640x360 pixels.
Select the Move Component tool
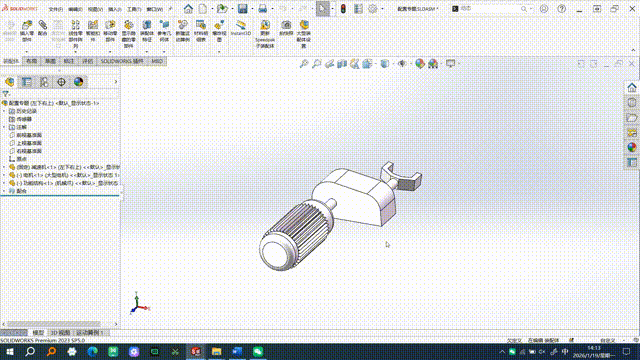110,31
